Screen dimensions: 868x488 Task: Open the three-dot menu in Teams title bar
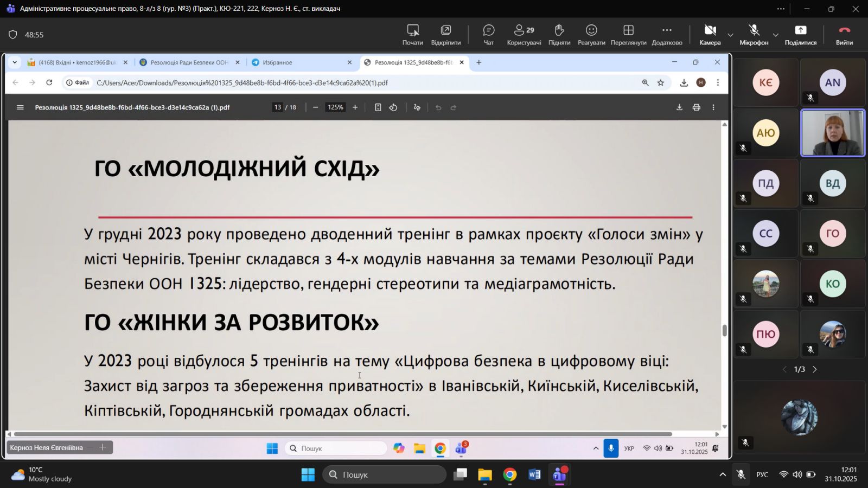point(781,9)
